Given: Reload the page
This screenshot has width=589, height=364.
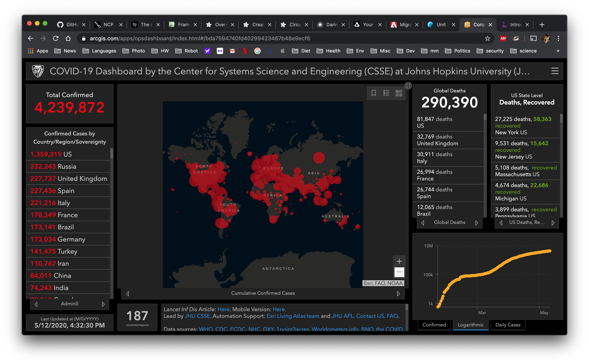Looking at the screenshot, I should tap(56, 38).
